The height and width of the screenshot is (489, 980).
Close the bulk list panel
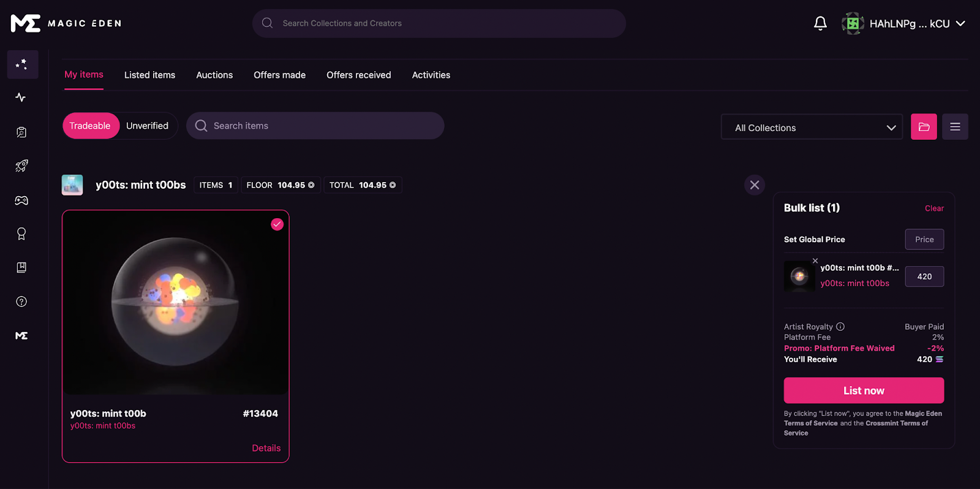pyautogui.click(x=755, y=185)
